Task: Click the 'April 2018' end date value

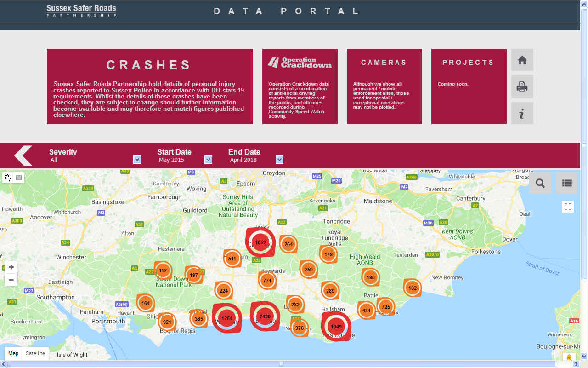Action: click(243, 160)
